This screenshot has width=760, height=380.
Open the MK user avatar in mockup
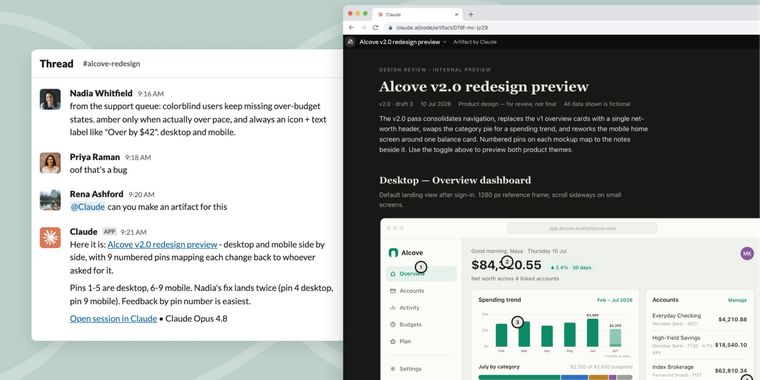coord(747,253)
